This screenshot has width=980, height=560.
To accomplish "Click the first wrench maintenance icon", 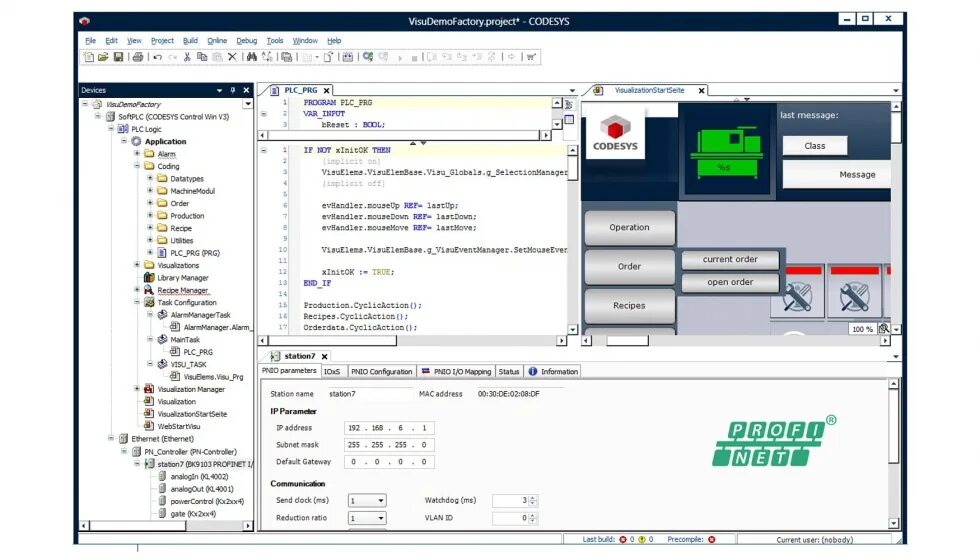I will tap(797, 296).
